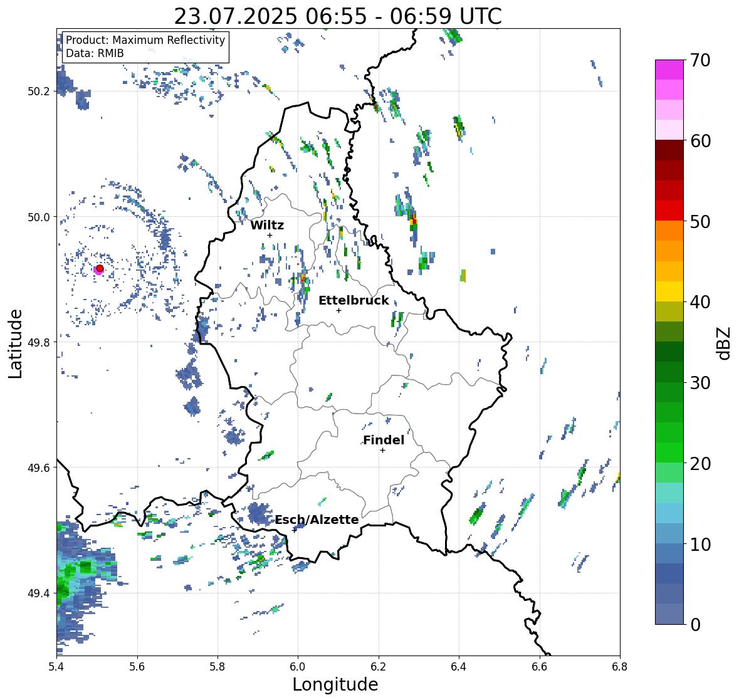Click the dark maroon colorbar segment below 60
This screenshot has width=739, height=700.
click(x=669, y=150)
